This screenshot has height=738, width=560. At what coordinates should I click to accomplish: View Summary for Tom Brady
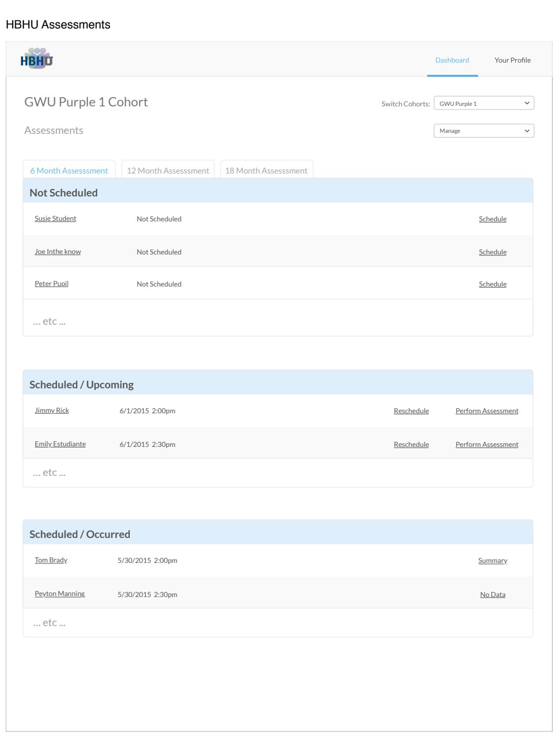pos(492,560)
